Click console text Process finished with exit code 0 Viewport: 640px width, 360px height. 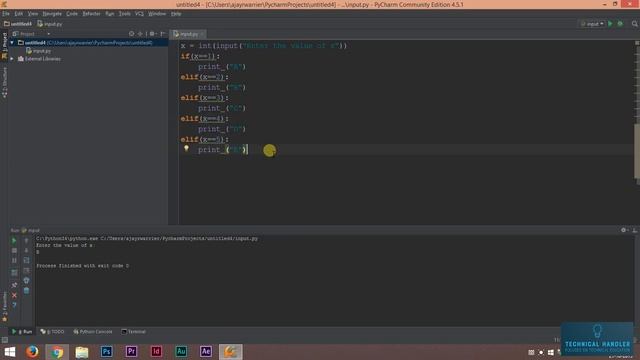pyautogui.click(x=82, y=266)
